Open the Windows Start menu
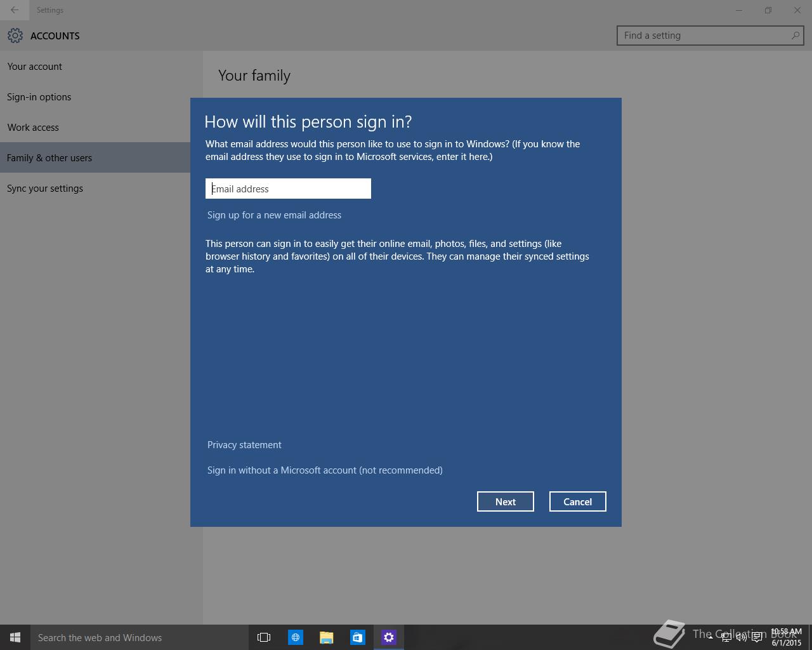The height and width of the screenshot is (650, 812). (x=15, y=637)
